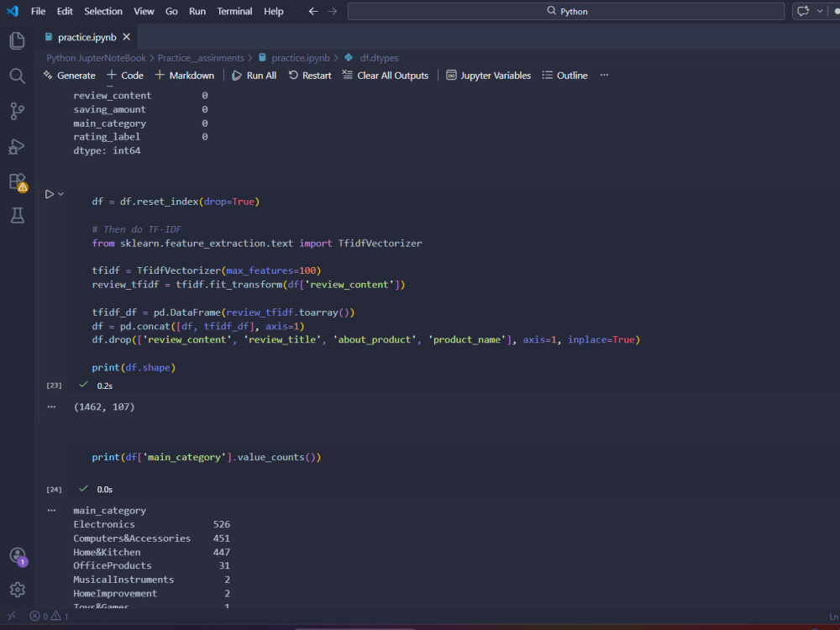Open more notebook toolbar actions ellipsis
The width and height of the screenshot is (840, 630).
click(x=604, y=76)
